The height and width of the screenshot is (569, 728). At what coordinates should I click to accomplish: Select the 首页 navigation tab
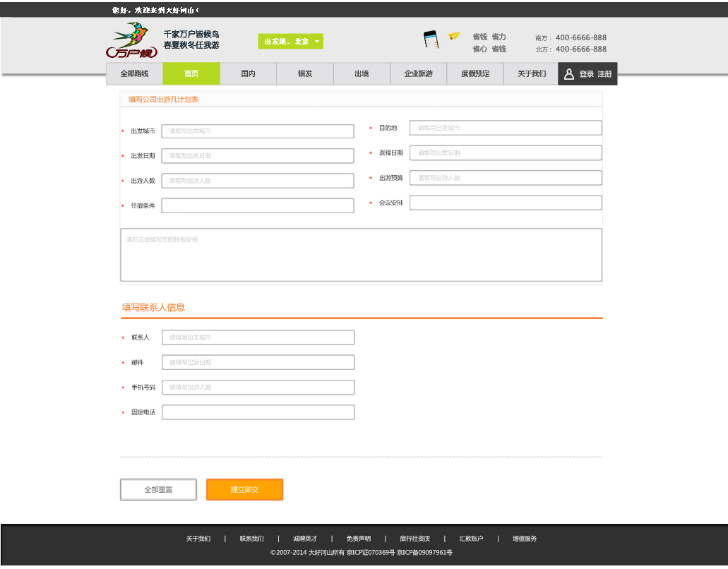[191, 74]
